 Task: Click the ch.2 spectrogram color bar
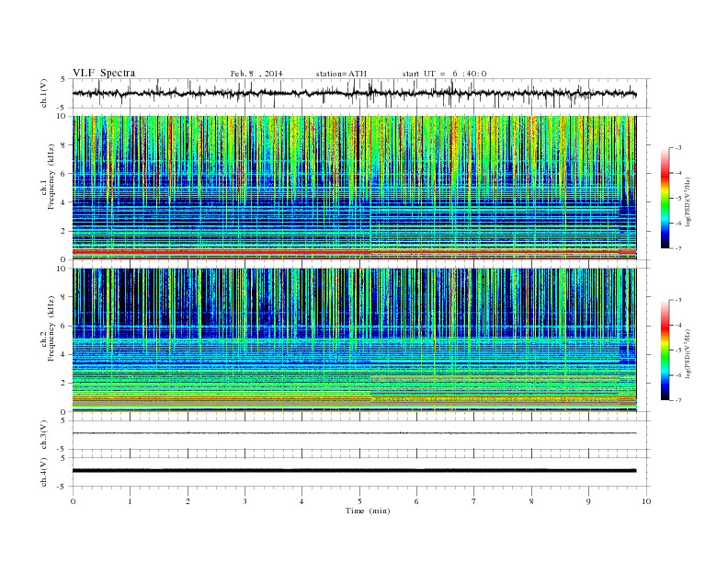(x=665, y=350)
